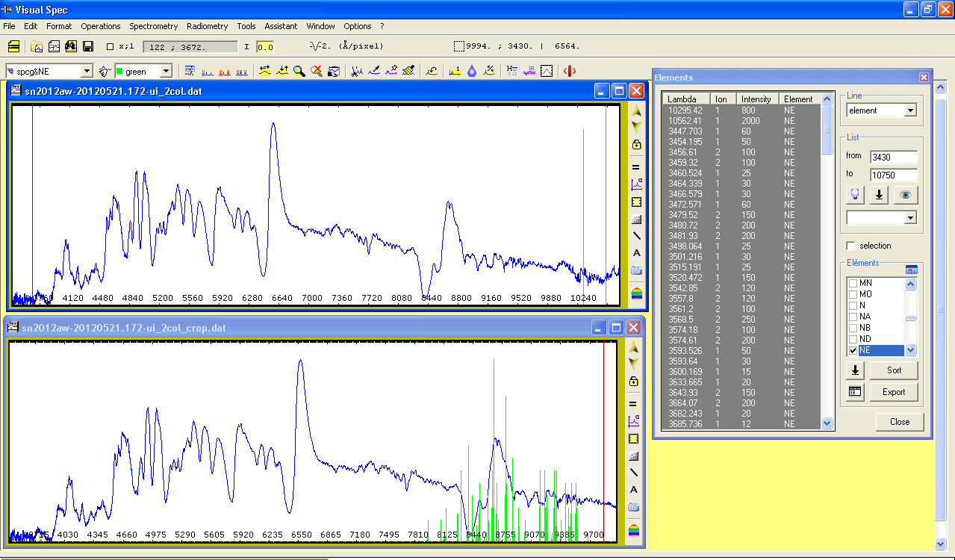Click the camera snapshot icon in the bottom spectrum window

pos(634,507)
